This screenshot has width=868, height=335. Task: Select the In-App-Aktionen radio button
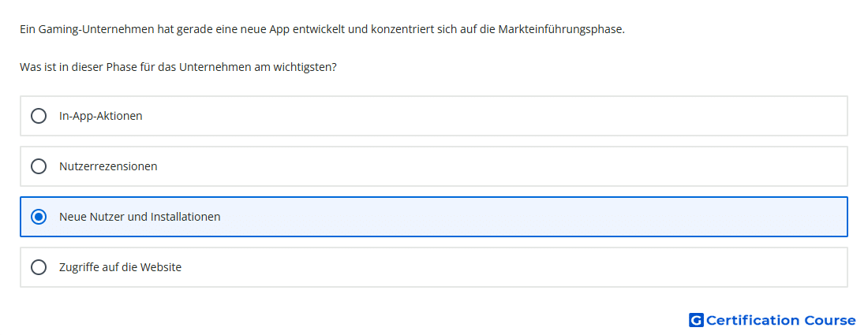tap(38, 116)
